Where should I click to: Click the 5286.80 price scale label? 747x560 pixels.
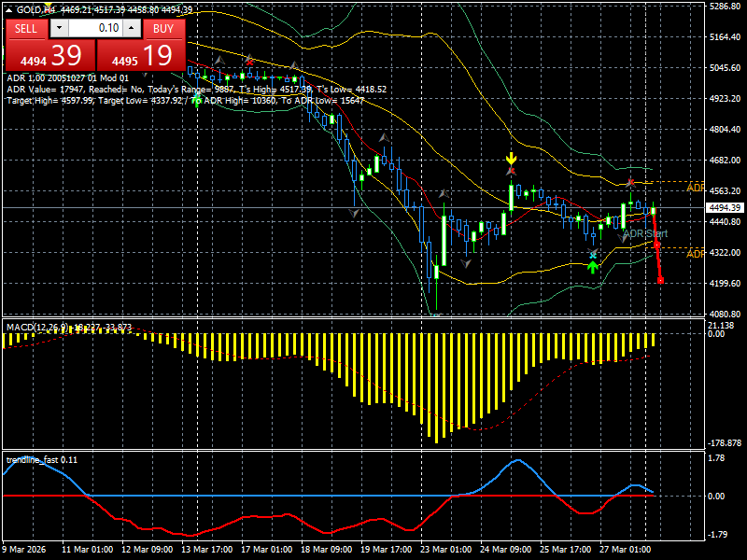coord(726,7)
